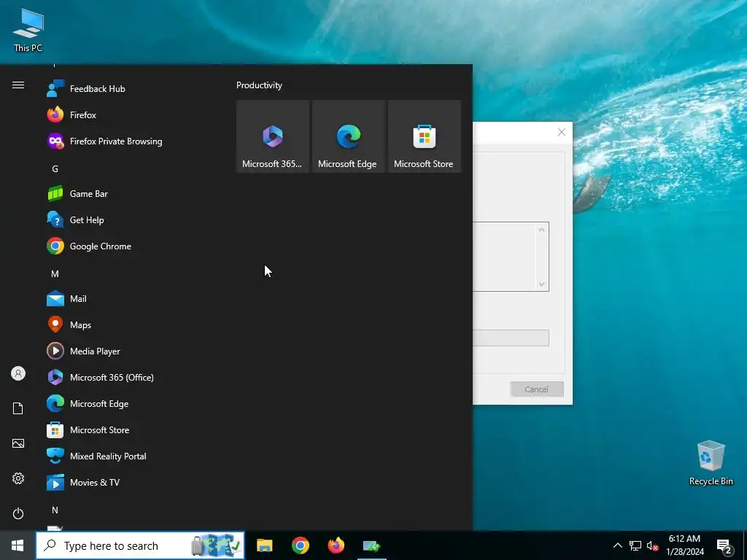Click the Productivity group title

coord(259,85)
